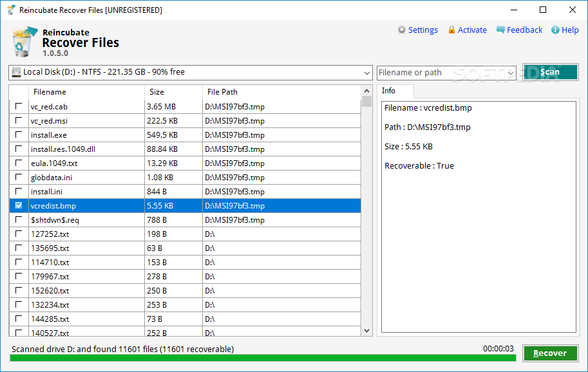Open Settings link
This screenshot has height=372, width=588.
422,30
